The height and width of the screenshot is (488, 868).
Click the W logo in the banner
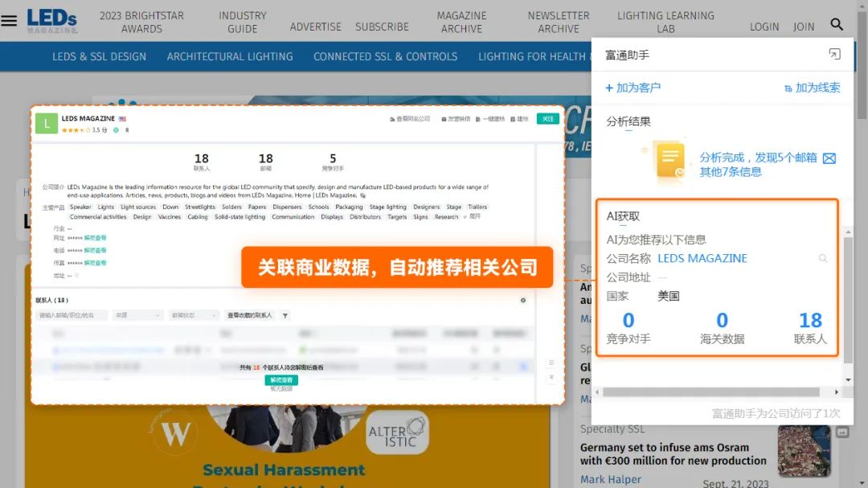click(x=175, y=433)
